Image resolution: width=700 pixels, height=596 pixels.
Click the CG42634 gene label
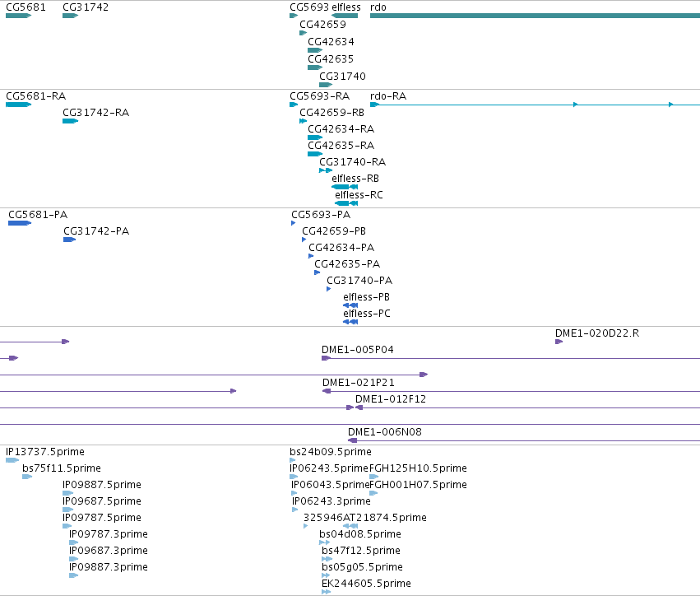[x=331, y=42]
